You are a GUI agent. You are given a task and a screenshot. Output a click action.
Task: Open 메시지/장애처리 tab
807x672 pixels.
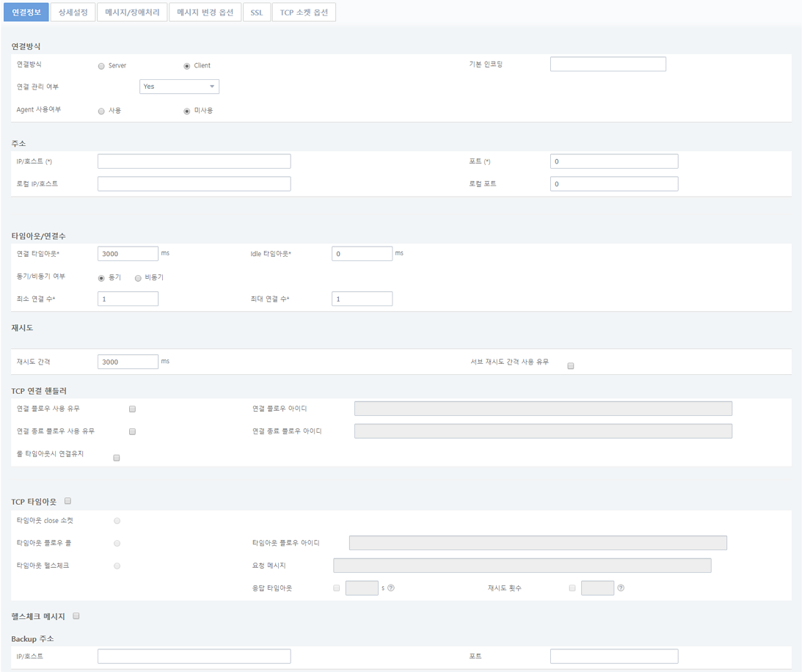coord(132,12)
